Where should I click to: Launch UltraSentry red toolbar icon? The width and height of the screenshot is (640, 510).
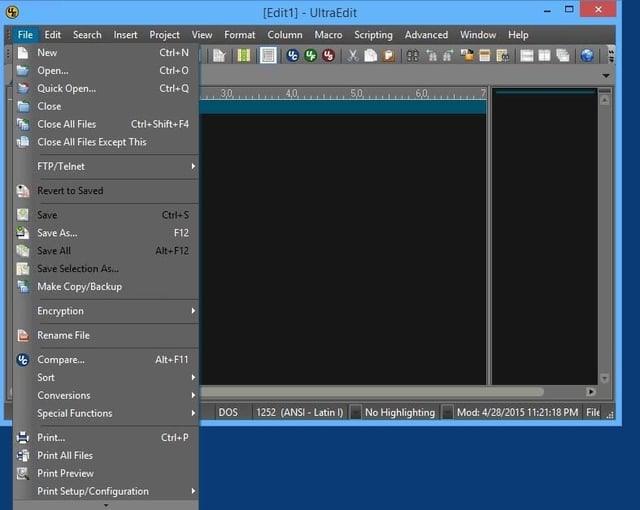coord(328,55)
